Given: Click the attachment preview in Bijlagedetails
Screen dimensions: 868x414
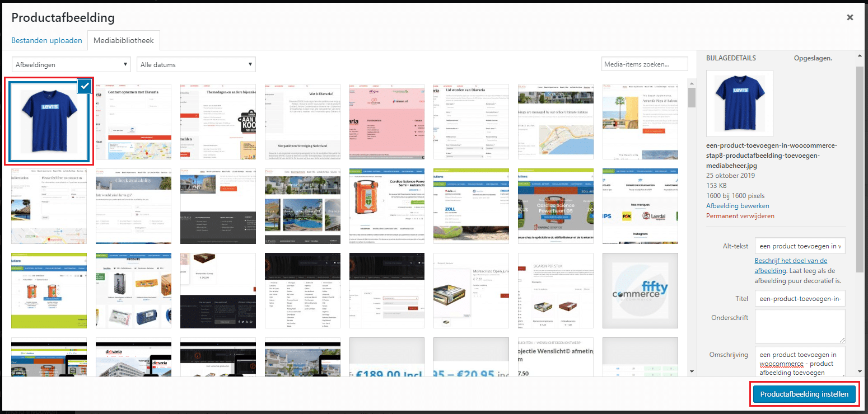Looking at the screenshot, I should pyautogui.click(x=740, y=103).
